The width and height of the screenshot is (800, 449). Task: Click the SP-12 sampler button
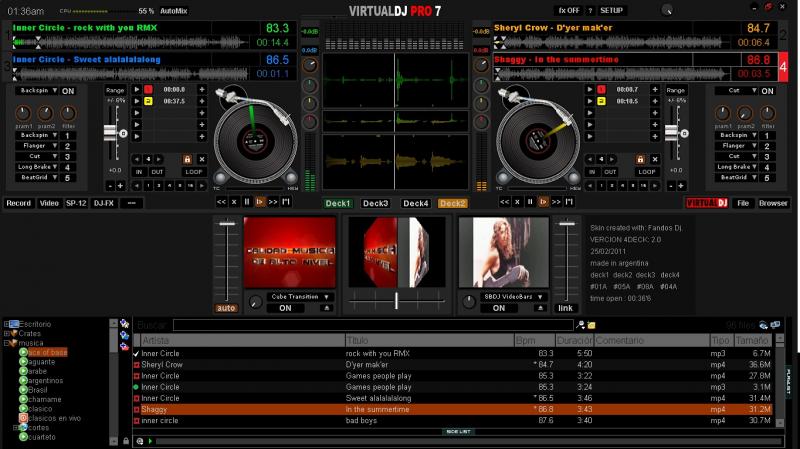click(x=76, y=203)
